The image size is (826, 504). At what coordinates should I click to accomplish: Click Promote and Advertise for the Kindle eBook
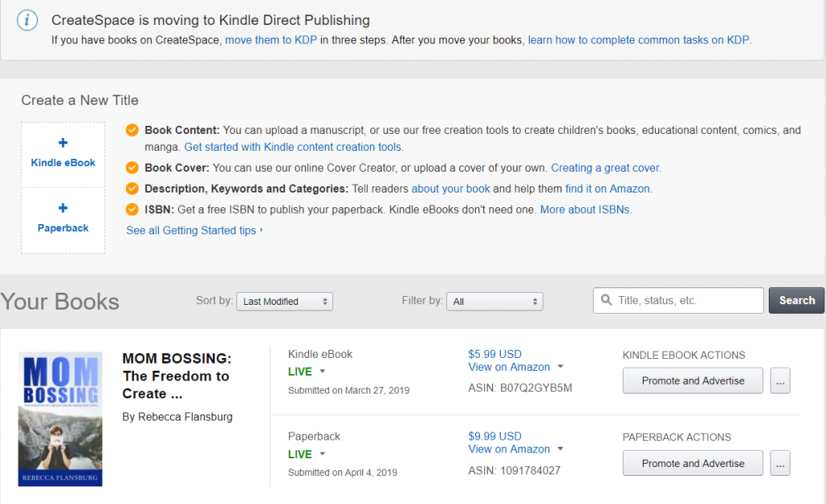click(x=693, y=381)
